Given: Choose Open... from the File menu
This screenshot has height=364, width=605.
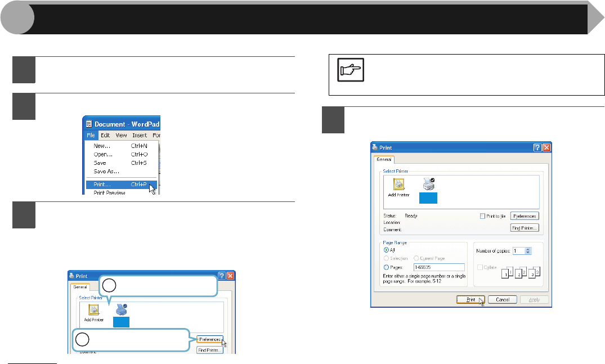Looking at the screenshot, I should point(121,155).
